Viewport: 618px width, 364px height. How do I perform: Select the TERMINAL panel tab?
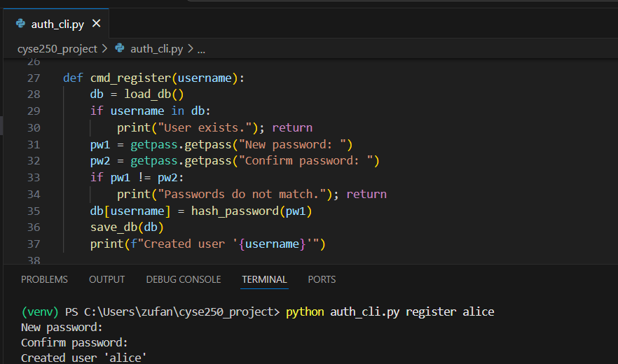tap(264, 279)
